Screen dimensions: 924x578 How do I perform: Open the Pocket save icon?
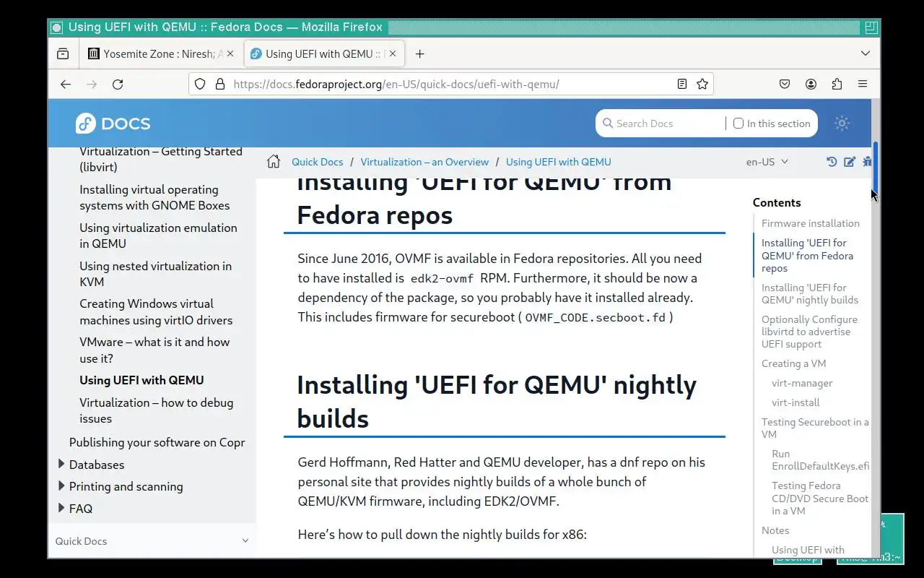pos(785,84)
